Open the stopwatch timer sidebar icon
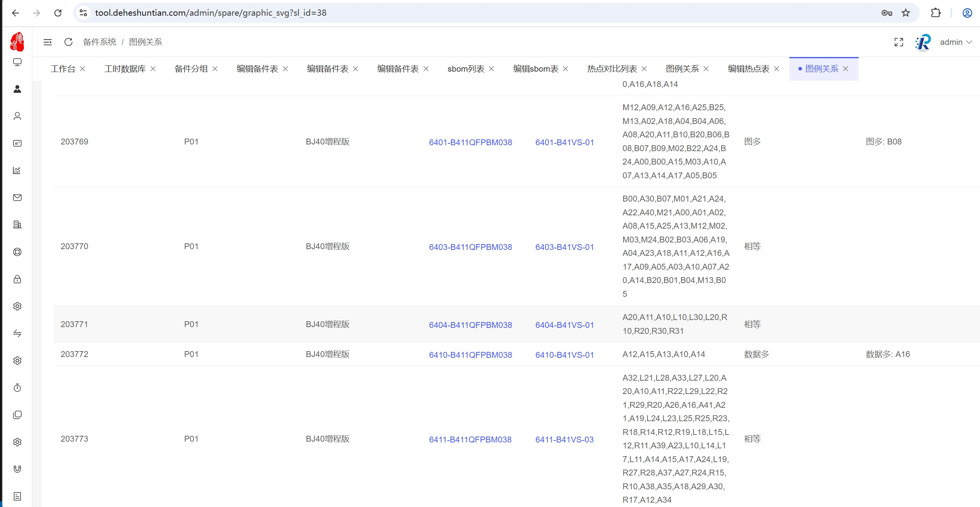Viewport: 980px width, 507px height. point(17,388)
